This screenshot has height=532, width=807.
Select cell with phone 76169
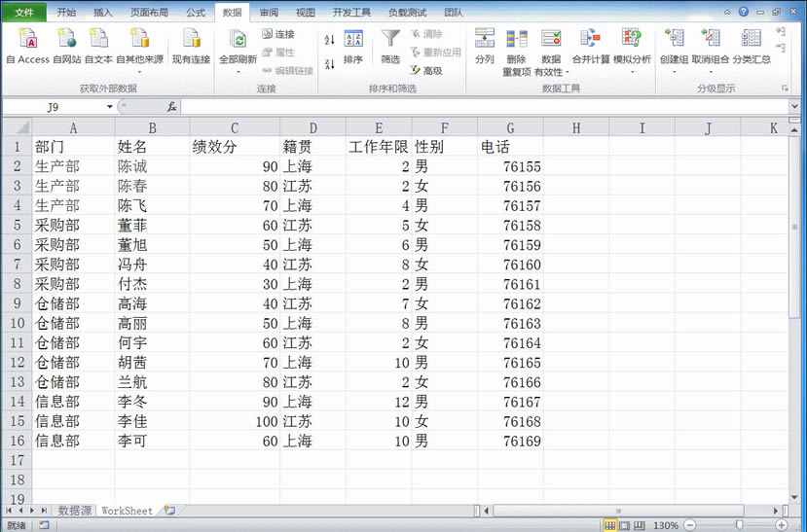510,441
